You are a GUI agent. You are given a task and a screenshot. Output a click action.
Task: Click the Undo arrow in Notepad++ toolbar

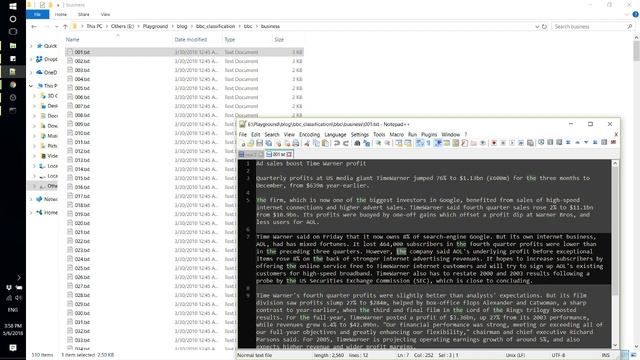(337, 143)
